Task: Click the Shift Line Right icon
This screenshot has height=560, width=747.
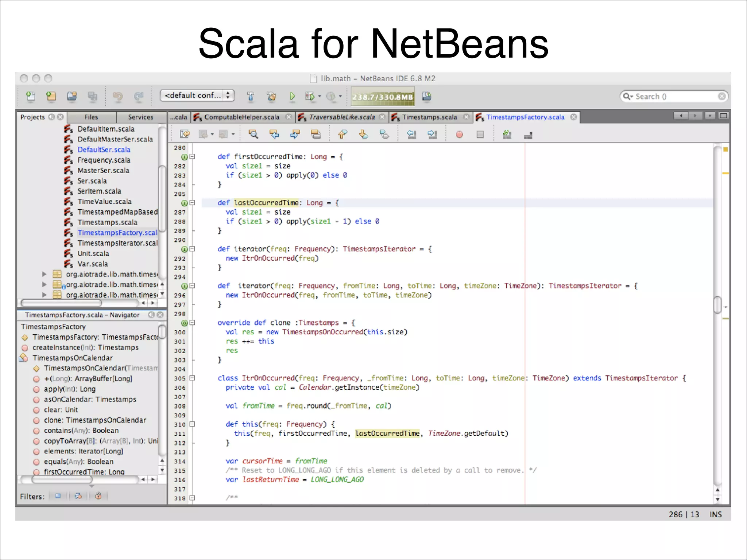Action: tap(432, 134)
